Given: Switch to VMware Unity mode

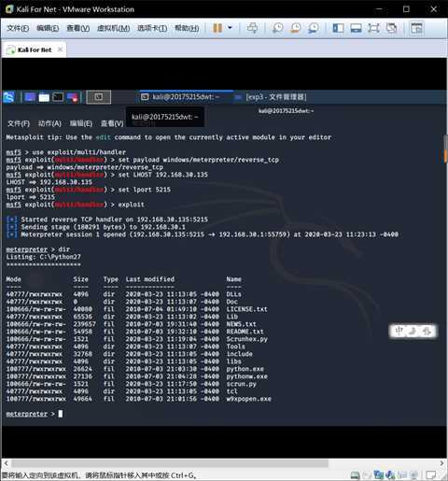Looking at the screenshot, I should pos(391,28).
